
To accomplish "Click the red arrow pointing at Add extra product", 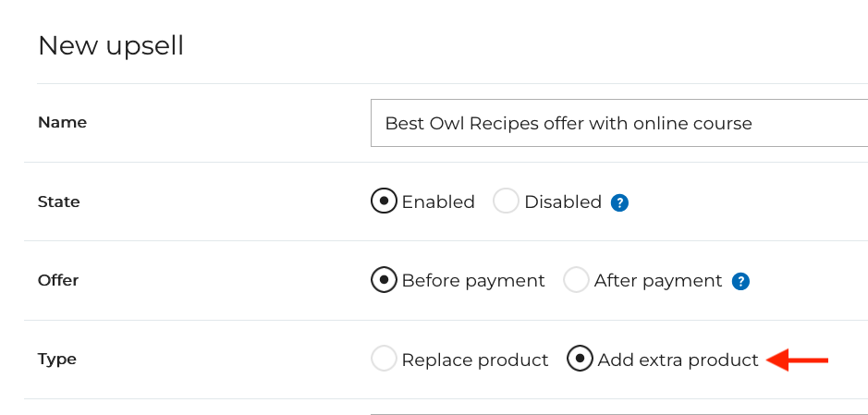I will coord(798,360).
